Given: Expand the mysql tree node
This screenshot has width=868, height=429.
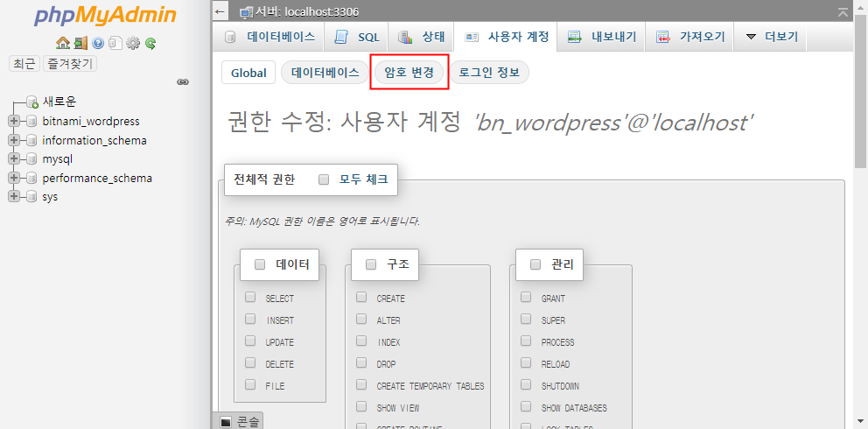Looking at the screenshot, I should (13, 158).
